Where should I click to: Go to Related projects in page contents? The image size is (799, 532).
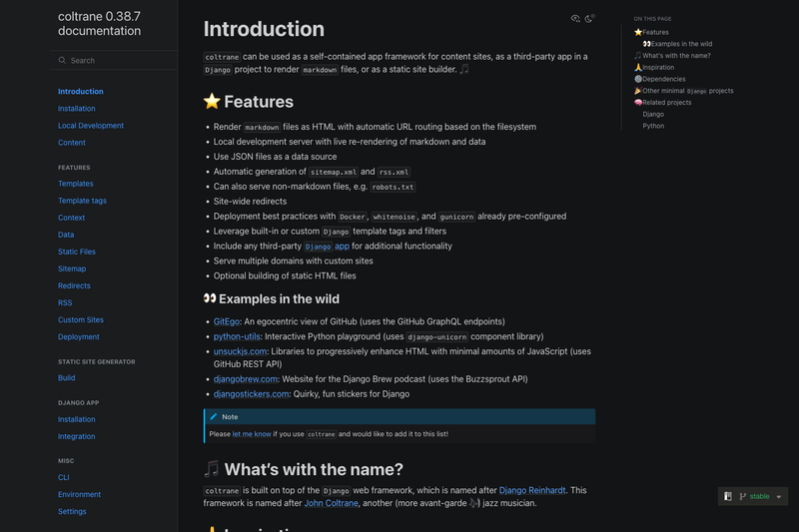click(666, 103)
